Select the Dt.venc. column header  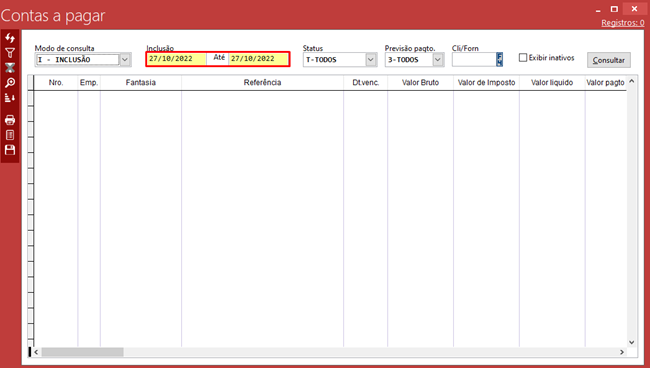pyautogui.click(x=366, y=82)
